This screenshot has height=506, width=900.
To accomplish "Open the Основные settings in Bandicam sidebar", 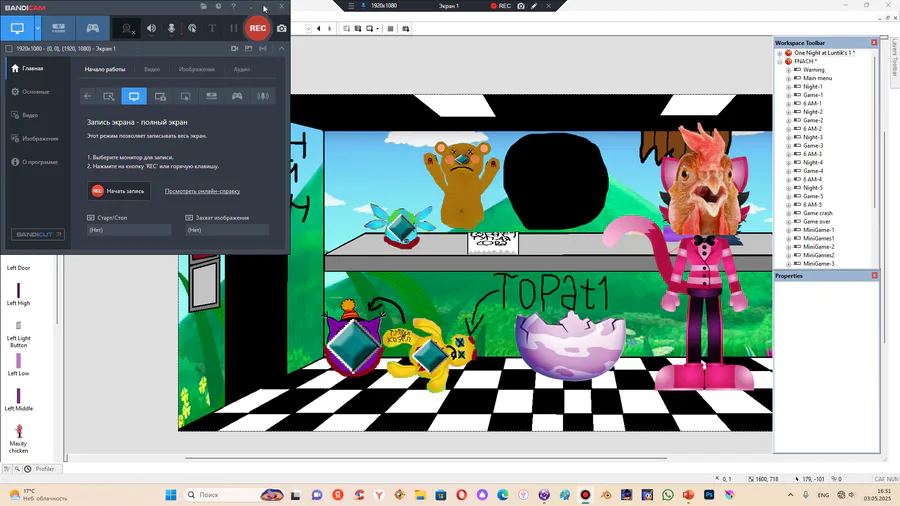I will 35,92.
